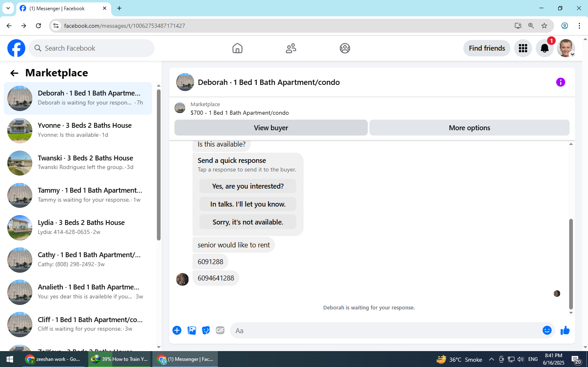Open Tammy 1 Bed 1 Bath Apartment chat

pyautogui.click(x=78, y=195)
